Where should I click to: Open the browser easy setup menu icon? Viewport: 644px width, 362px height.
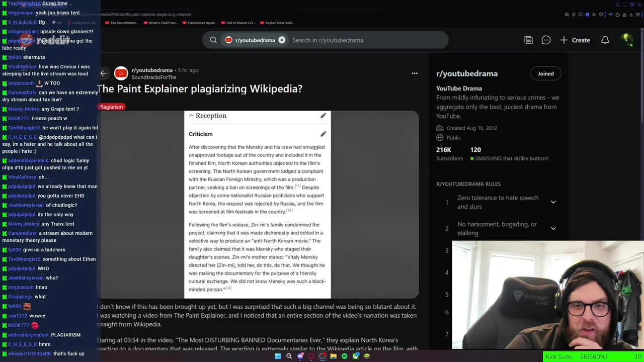point(638,15)
